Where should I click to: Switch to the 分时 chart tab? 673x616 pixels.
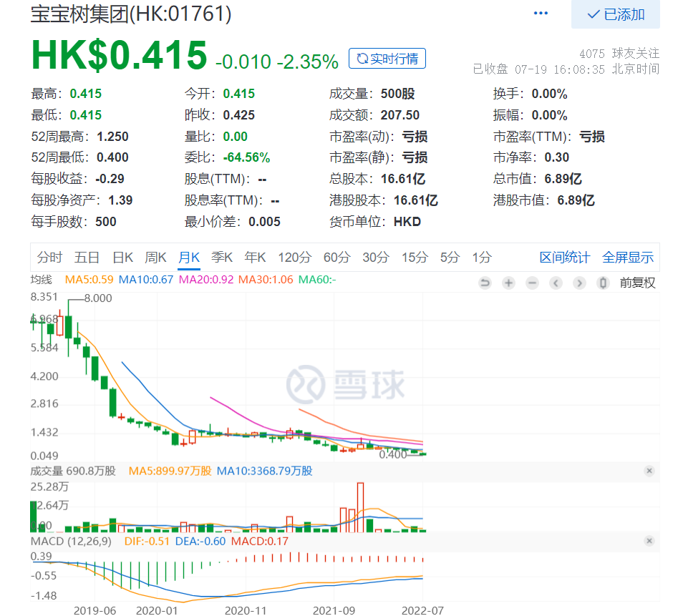point(49,258)
